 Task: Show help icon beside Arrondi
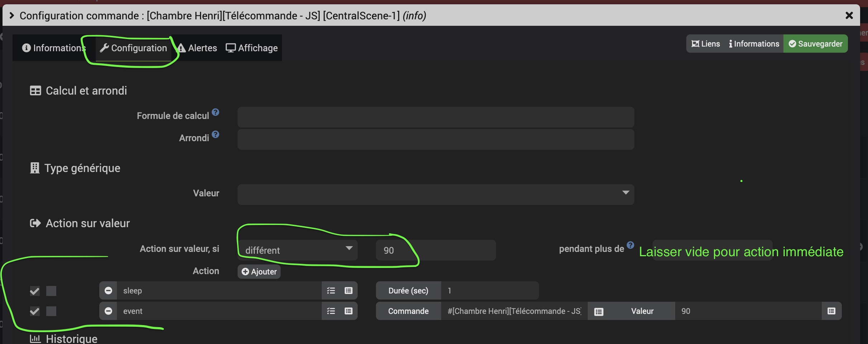(215, 134)
